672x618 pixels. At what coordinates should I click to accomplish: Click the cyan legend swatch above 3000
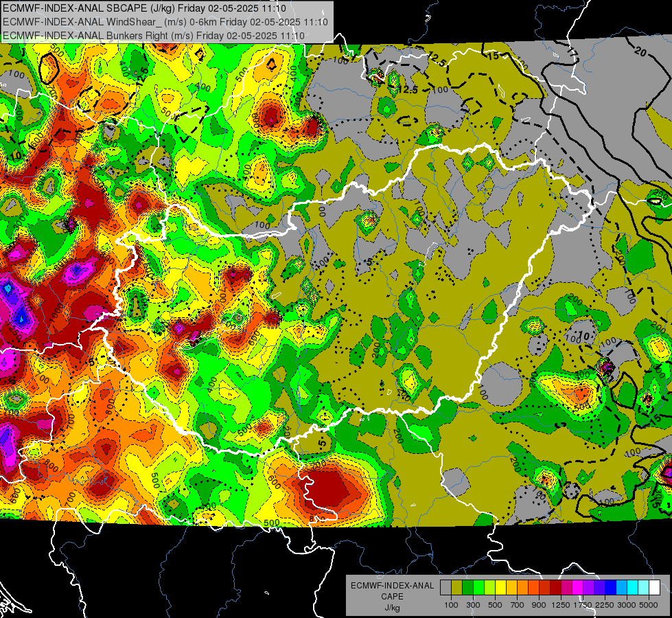click(x=633, y=587)
